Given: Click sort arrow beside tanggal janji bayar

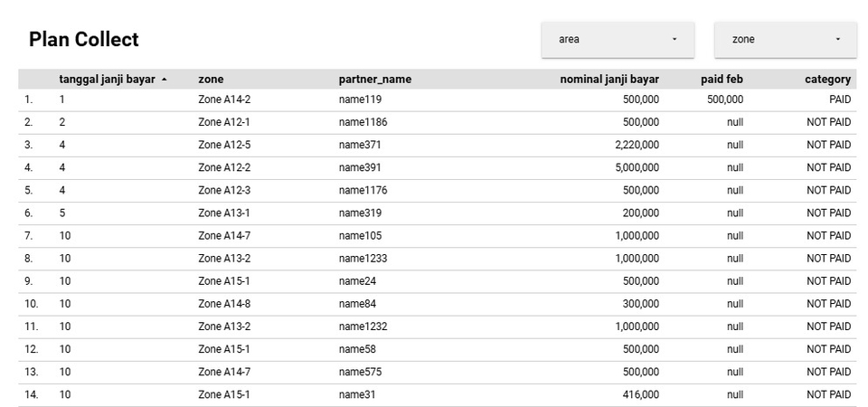Looking at the screenshot, I should click(165, 80).
